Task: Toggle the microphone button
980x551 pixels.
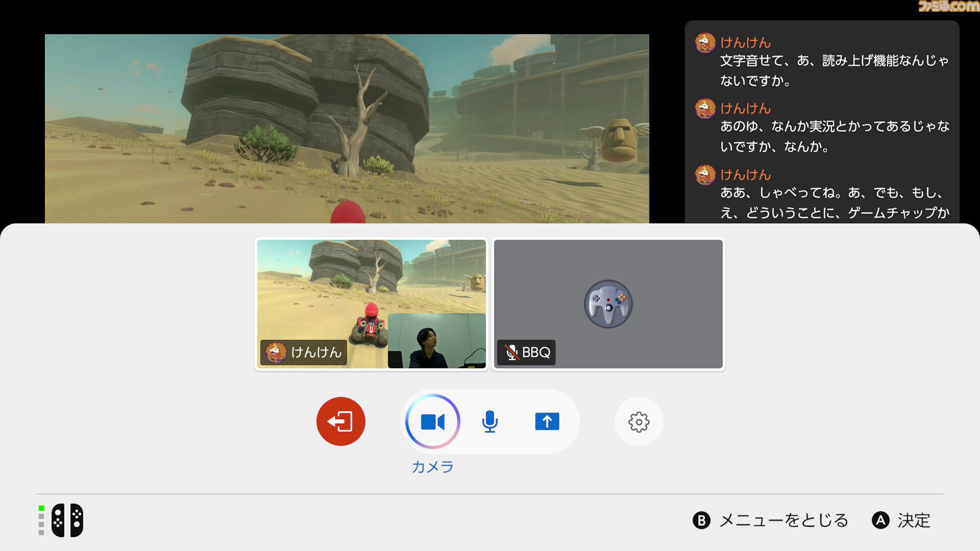Action: 489,421
